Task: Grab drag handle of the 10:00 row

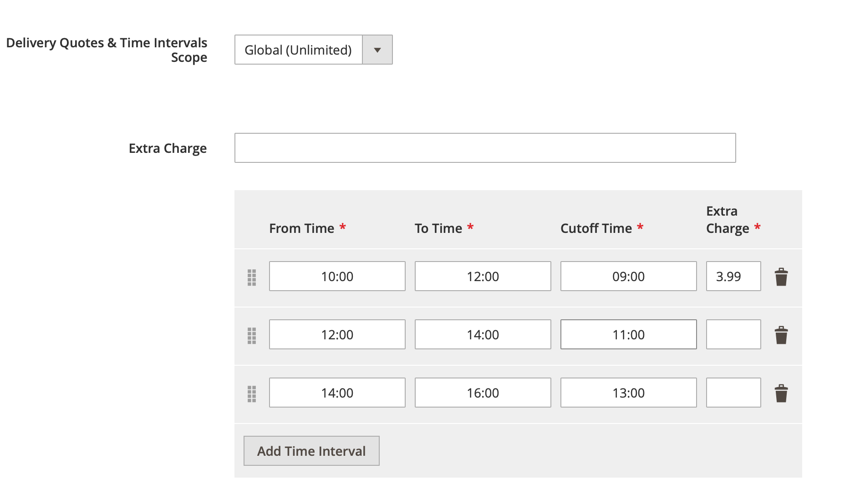Action: point(252,277)
